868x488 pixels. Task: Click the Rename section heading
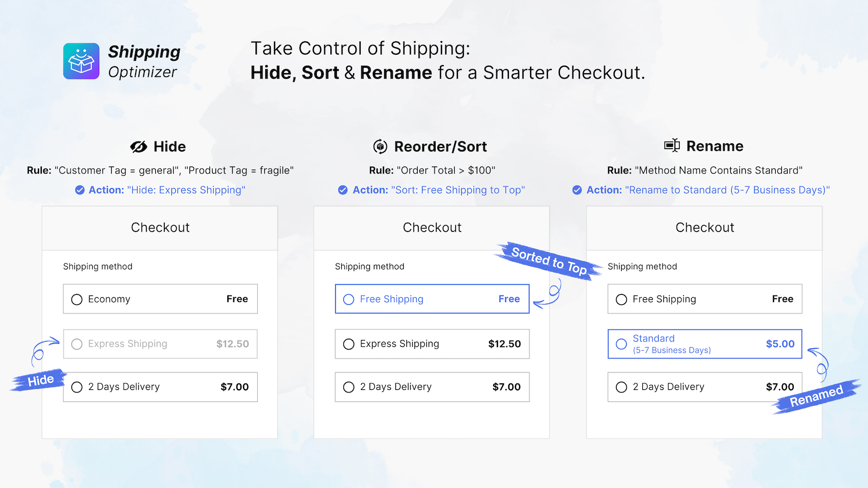715,146
